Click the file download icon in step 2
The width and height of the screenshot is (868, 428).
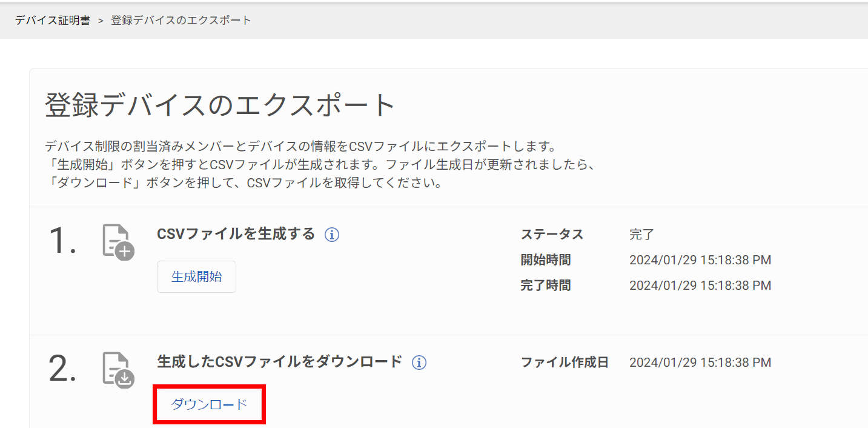[x=118, y=370]
